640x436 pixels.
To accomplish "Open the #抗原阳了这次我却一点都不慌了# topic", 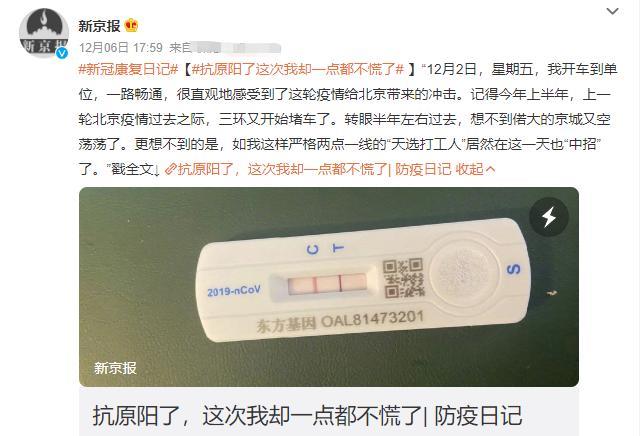I will (x=298, y=69).
